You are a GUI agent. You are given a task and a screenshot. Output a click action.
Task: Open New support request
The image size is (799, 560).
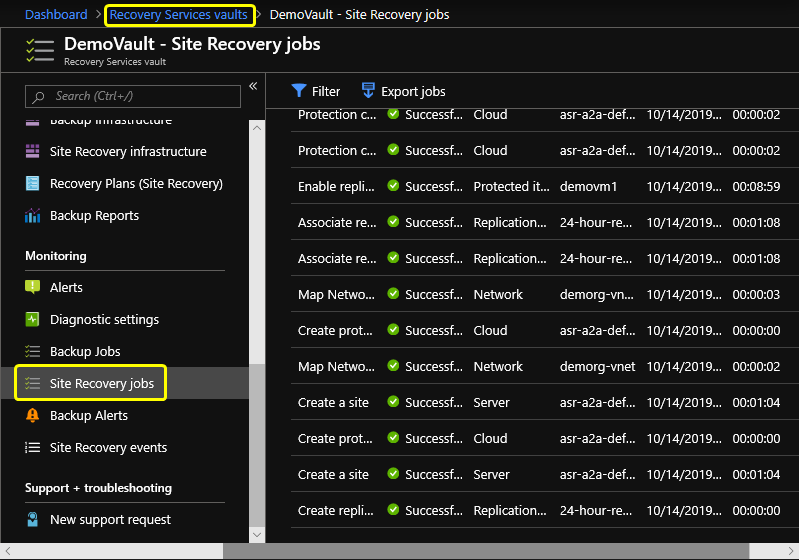click(x=110, y=519)
